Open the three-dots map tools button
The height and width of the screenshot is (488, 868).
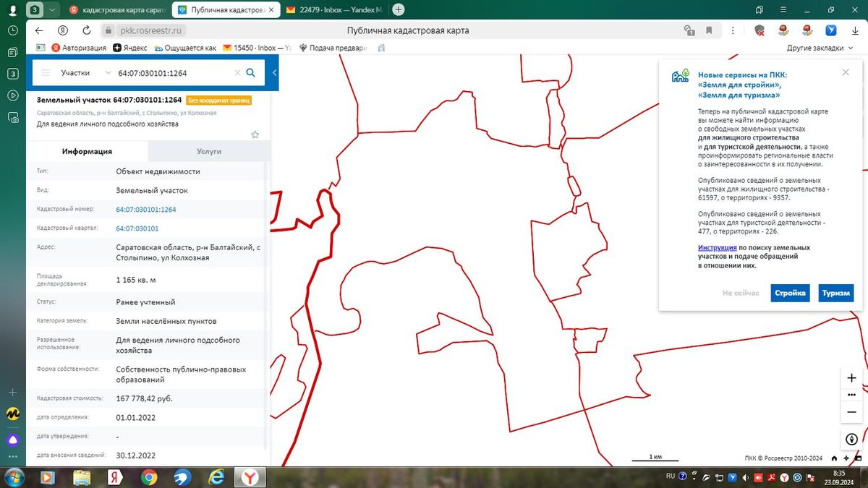tap(851, 395)
